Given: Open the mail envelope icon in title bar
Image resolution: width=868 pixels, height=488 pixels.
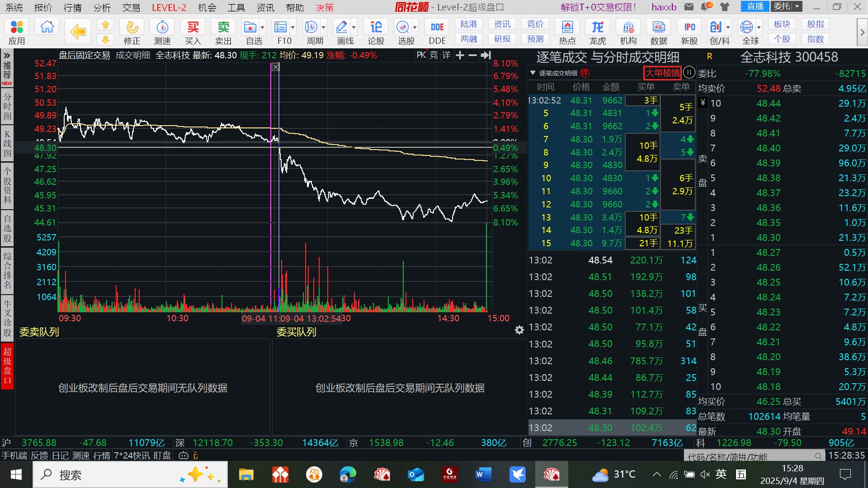Looking at the screenshot, I should click(x=689, y=7).
